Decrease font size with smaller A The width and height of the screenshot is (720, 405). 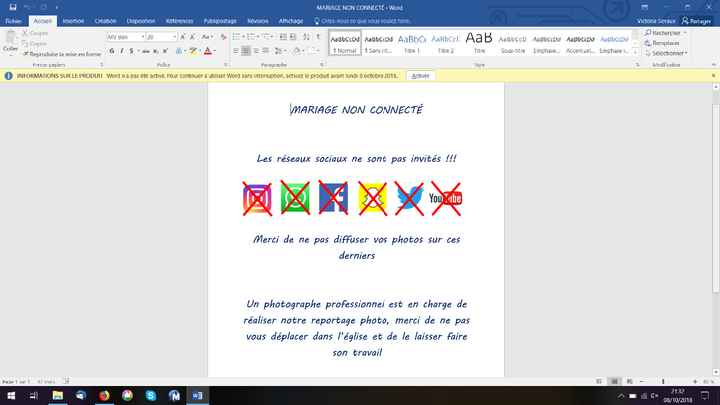click(193, 37)
